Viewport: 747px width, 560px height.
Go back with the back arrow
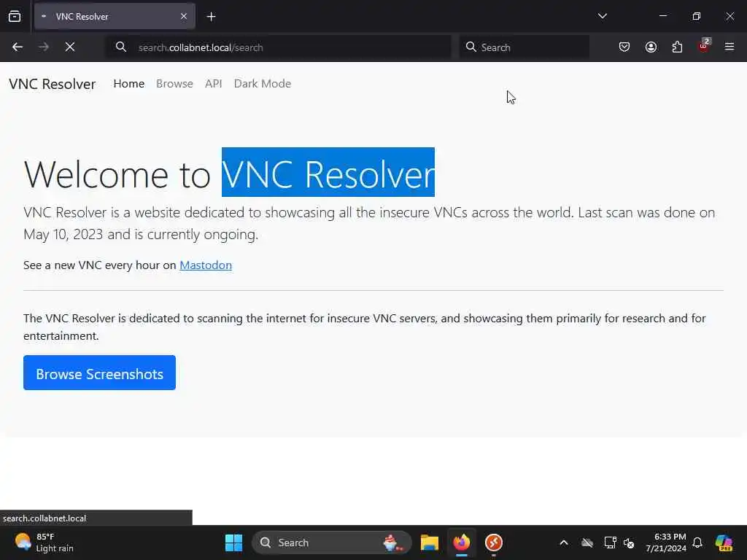pos(18,47)
